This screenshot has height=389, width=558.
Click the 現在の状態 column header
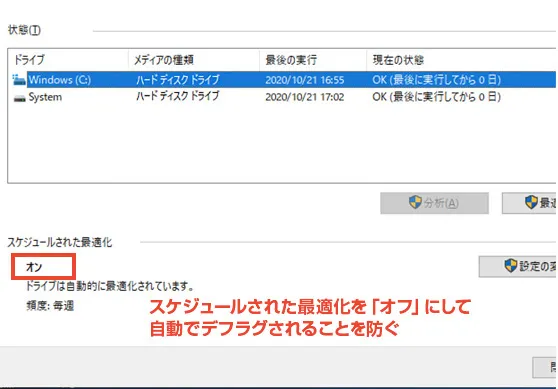398,60
